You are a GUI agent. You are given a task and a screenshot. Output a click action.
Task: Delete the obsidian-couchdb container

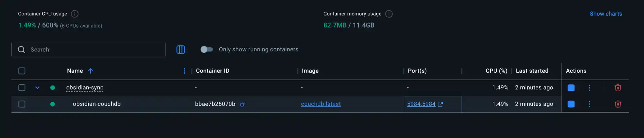pos(618,104)
